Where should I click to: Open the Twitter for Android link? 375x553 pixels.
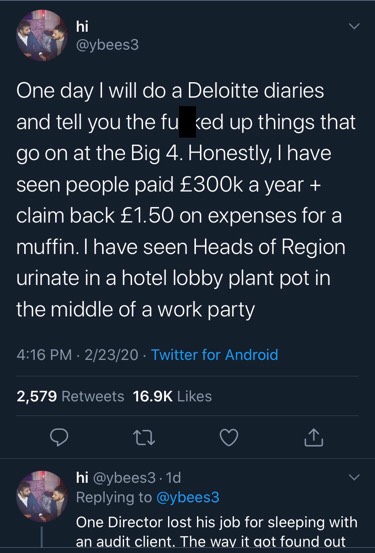point(215,354)
